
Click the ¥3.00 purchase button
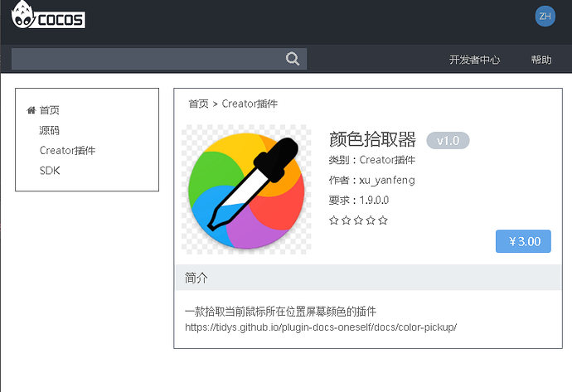[523, 241]
